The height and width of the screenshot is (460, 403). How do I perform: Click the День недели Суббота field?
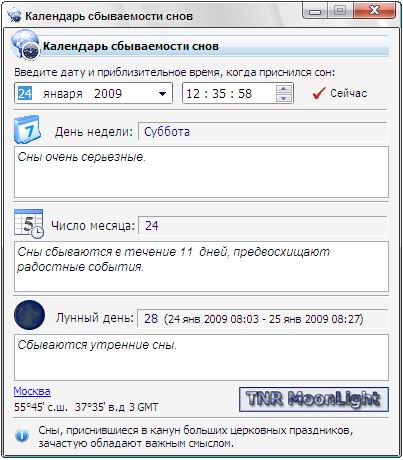[263, 132]
